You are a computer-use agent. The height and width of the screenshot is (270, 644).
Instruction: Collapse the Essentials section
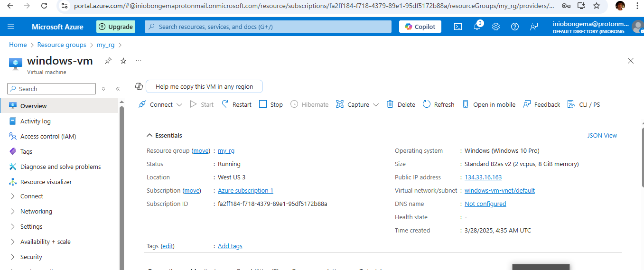coord(164,135)
